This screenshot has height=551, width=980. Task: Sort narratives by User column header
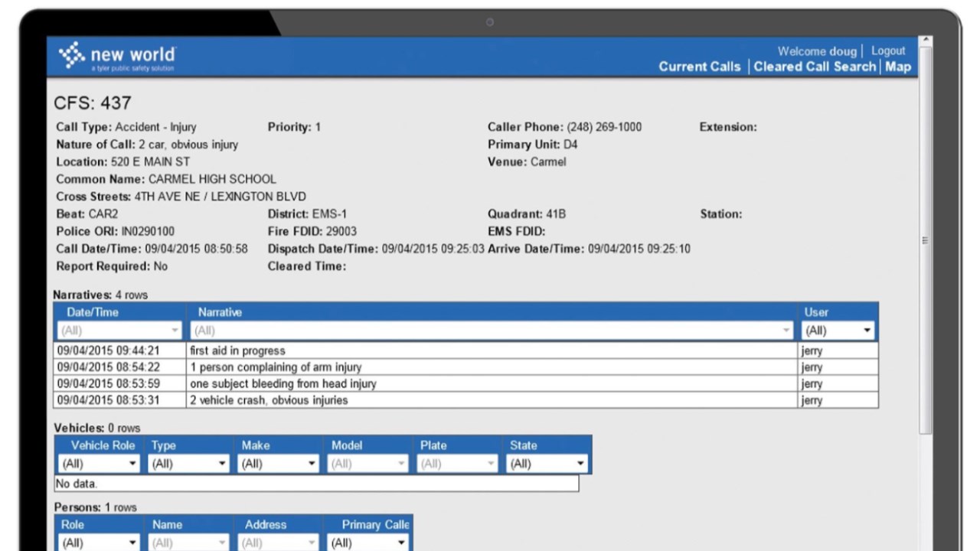point(816,312)
